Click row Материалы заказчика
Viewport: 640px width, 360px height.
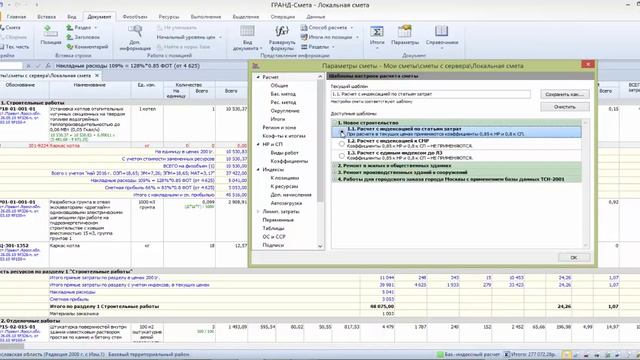click(x=320, y=314)
